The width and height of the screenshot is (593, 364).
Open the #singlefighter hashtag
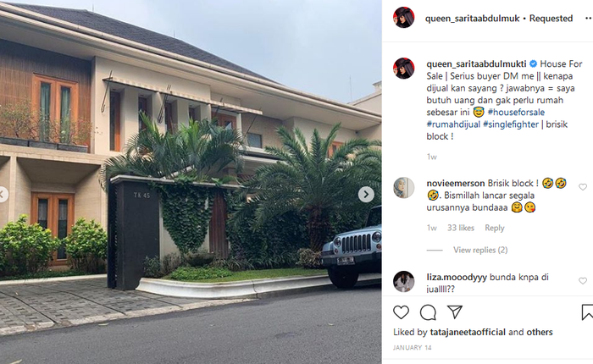pos(511,124)
